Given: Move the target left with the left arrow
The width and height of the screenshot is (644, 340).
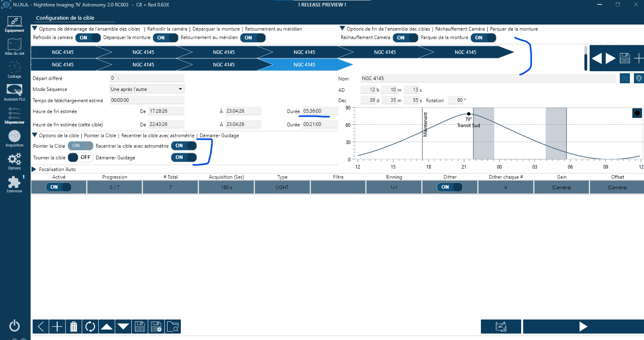Looking at the screenshot, I should (596, 58).
